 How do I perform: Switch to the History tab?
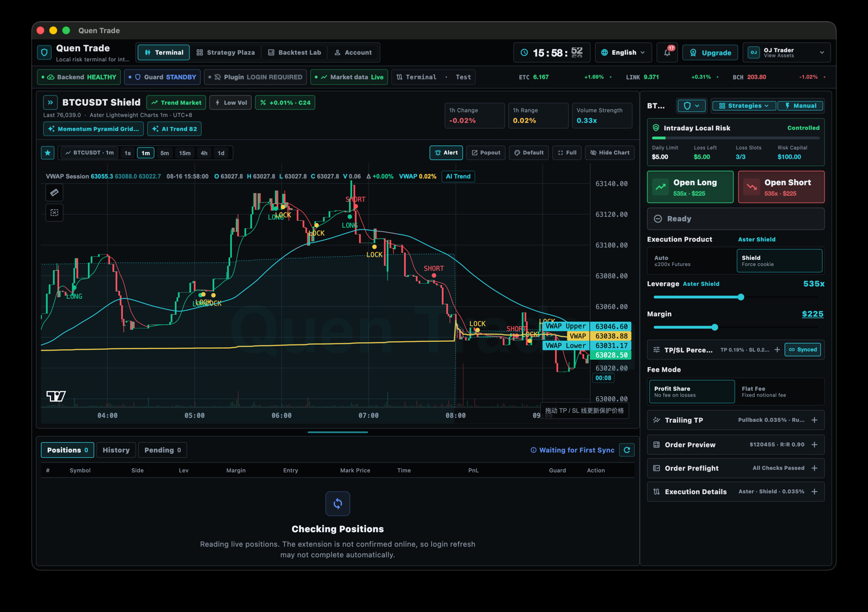point(116,450)
